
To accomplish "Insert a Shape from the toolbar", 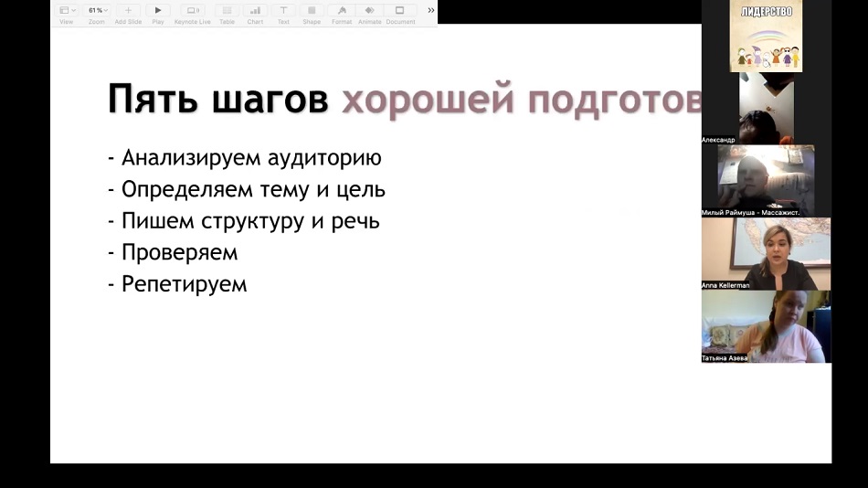I will tap(312, 11).
